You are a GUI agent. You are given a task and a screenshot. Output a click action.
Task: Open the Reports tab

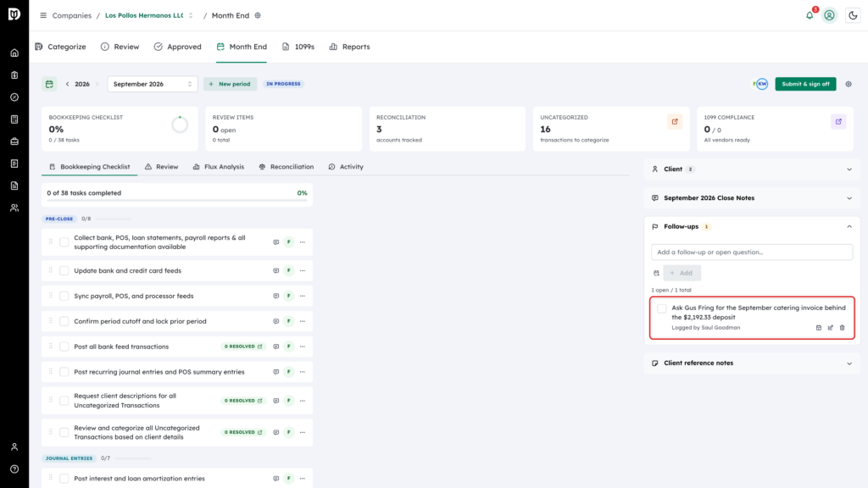coord(349,47)
